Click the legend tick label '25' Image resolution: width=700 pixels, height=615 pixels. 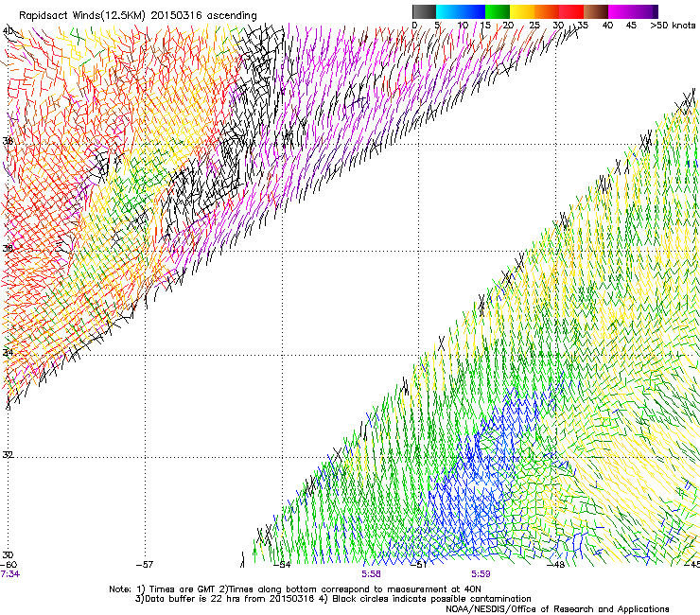point(534,25)
